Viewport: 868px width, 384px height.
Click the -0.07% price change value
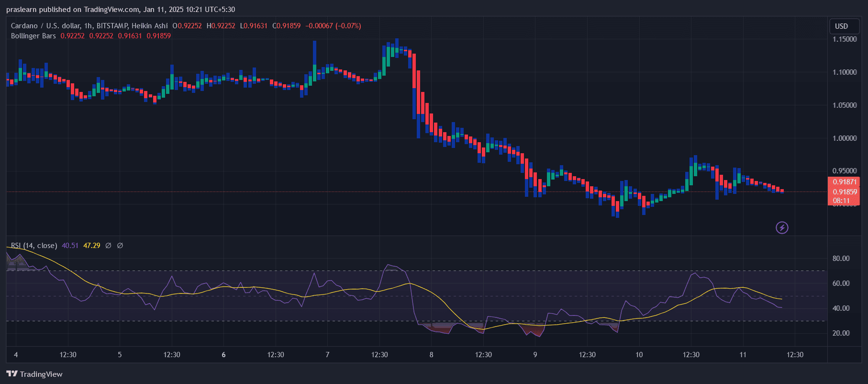pos(348,26)
